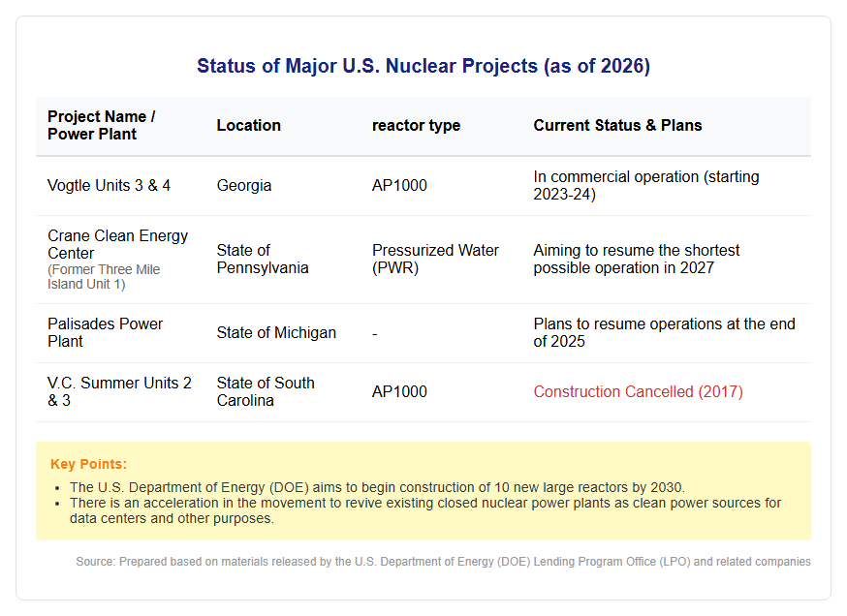Click the Aiming to resume operation in 2027 text
This screenshot has height=616, width=847.
637,260
